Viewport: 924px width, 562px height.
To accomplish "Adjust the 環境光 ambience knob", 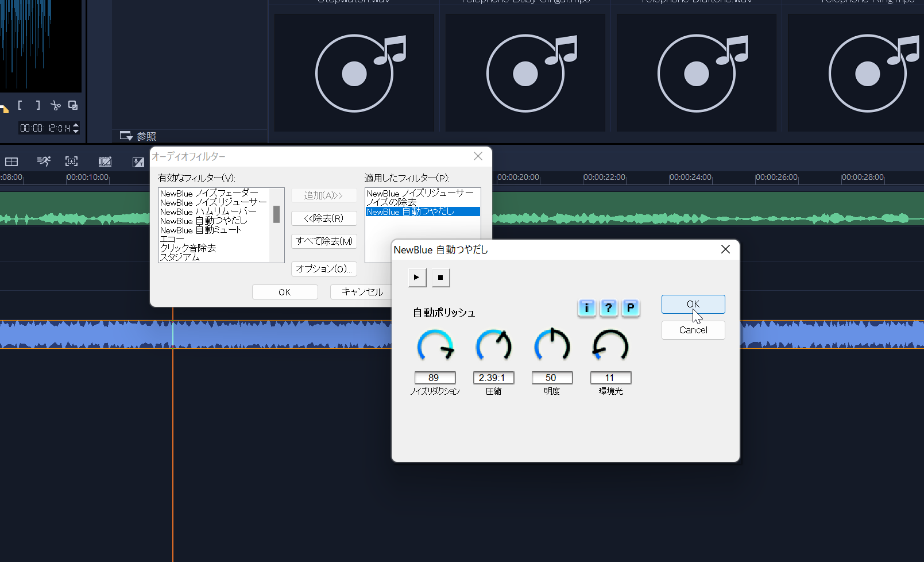I will coord(610,347).
